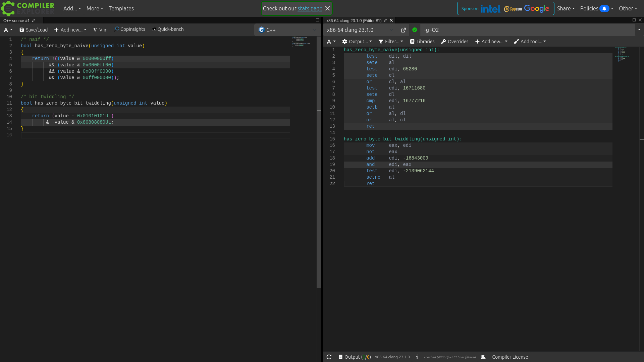Open compiler Overrides
Image resolution: width=644 pixels, height=362 pixels.
pyautogui.click(x=454, y=42)
